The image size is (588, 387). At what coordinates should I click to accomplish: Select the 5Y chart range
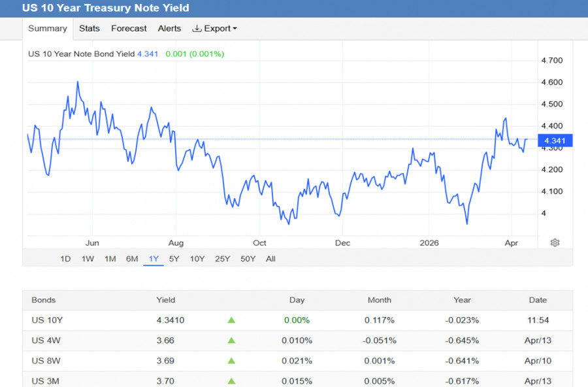pos(174,259)
